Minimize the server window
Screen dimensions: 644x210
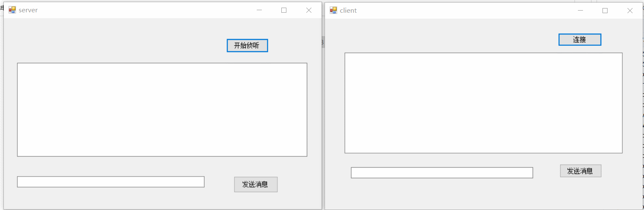coord(259,10)
